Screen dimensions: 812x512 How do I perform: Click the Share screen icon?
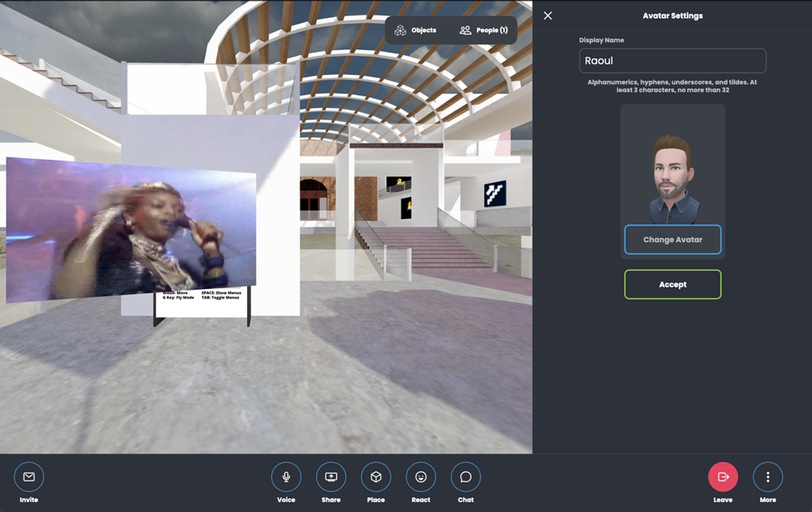pyautogui.click(x=331, y=477)
